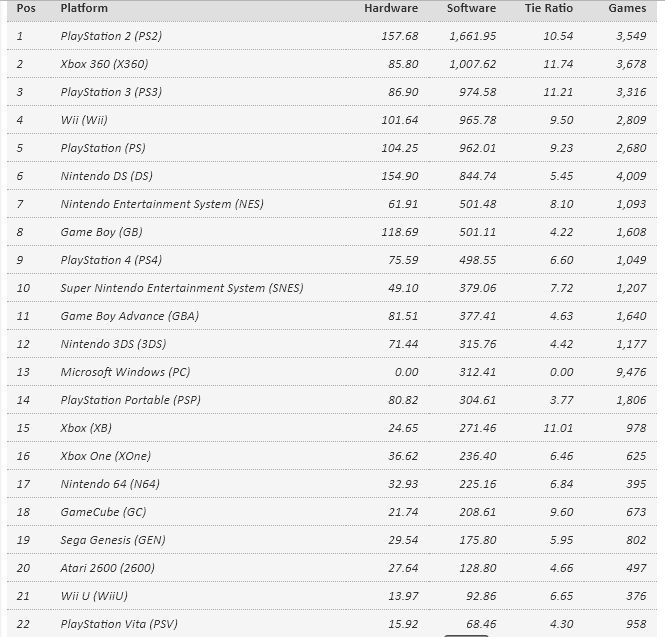Select PlayStation Vita (PSV) platform name
This screenshot has height=637, width=665.
pos(119,624)
